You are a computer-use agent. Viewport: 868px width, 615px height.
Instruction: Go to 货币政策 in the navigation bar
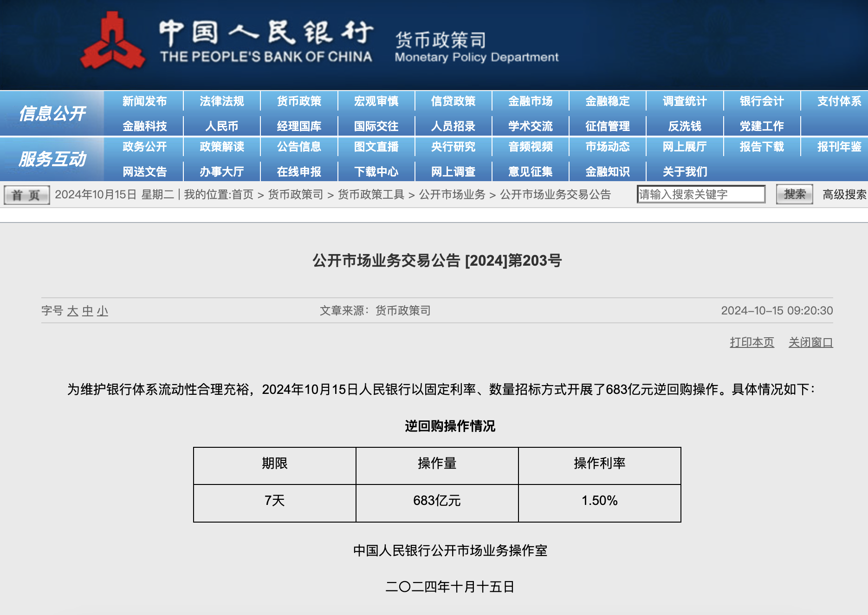(x=299, y=101)
